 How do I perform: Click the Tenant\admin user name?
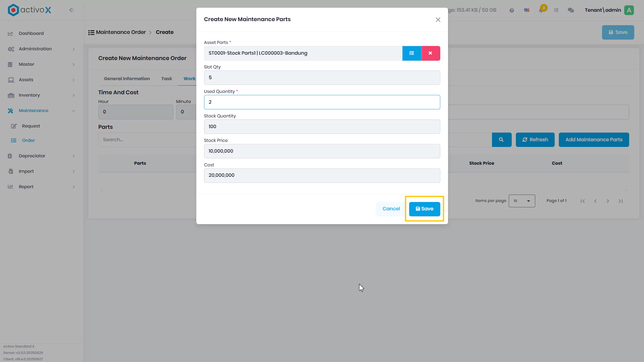(603, 10)
